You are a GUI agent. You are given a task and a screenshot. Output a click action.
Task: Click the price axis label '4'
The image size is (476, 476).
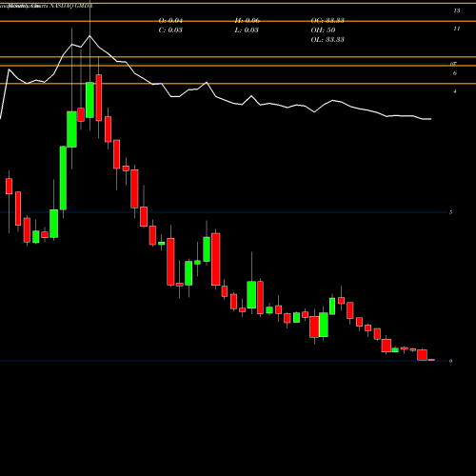click(455, 91)
